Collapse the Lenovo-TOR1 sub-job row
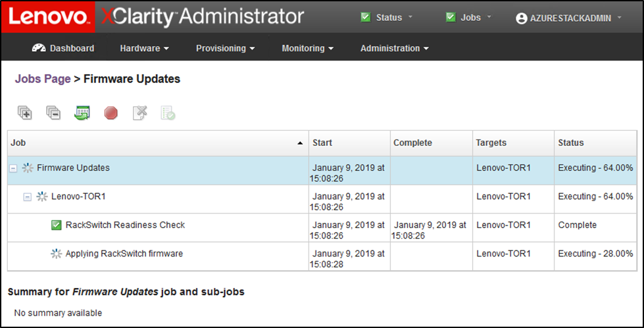Screen dimensions: 644x328 pos(27,197)
